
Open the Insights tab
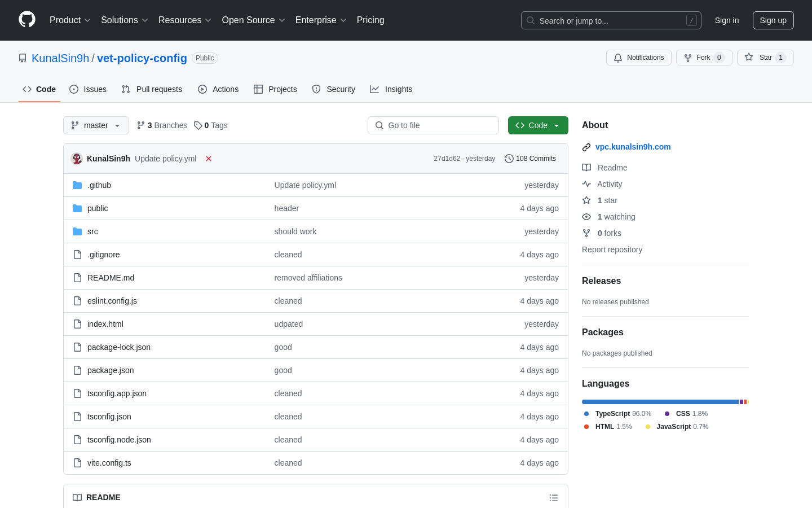(x=391, y=89)
